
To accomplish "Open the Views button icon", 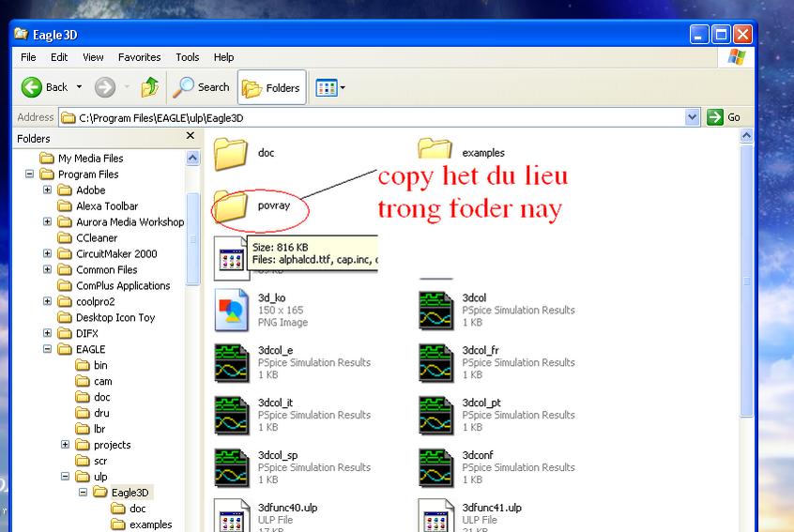I will (x=326, y=87).
